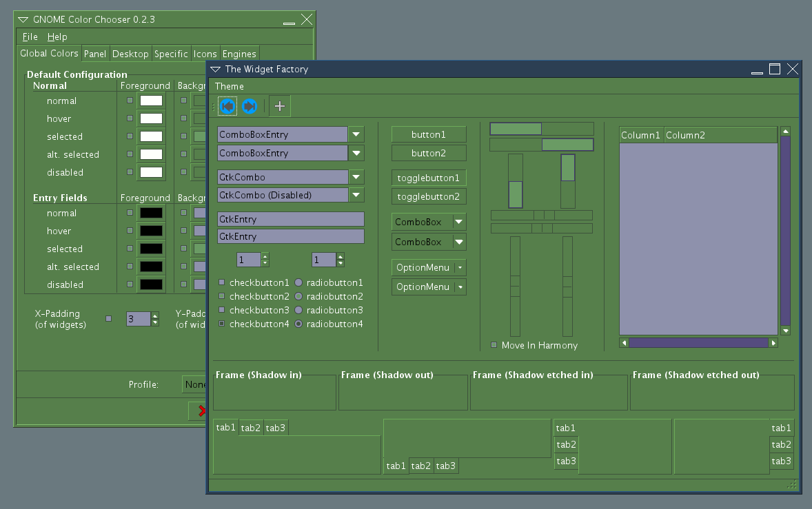Click the blue back arrow toolbar icon

[x=227, y=106]
